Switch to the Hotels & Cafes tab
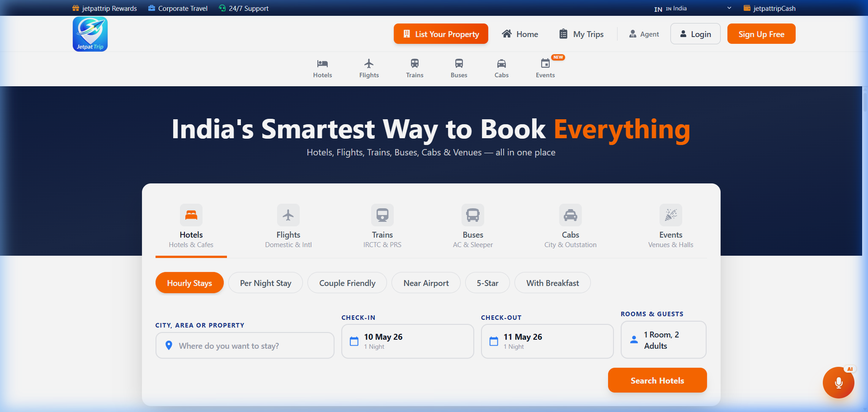Viewport: 868px width, 412px height. [191, 228]
